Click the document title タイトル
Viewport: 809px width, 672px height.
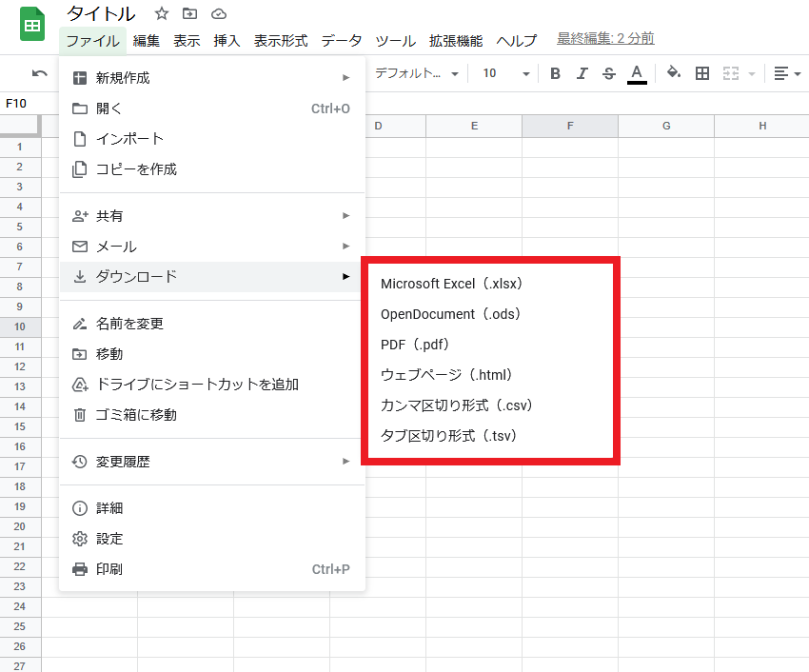click(101, 14)
